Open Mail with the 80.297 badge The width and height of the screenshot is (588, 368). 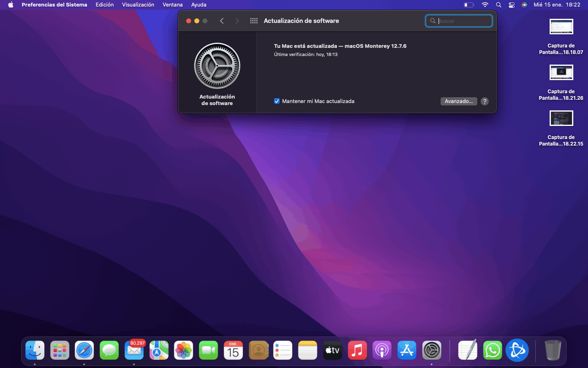(134, 350)
